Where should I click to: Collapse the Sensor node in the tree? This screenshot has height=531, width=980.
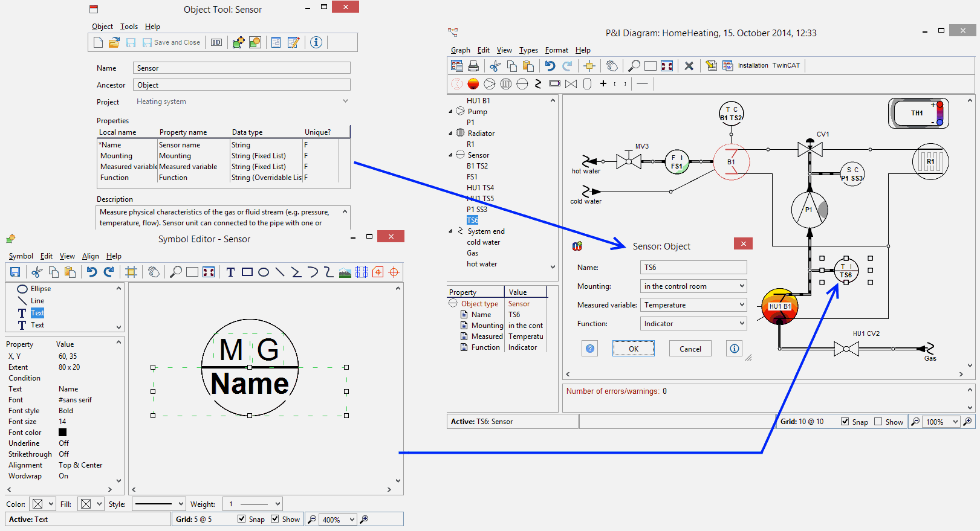point(450,155)
